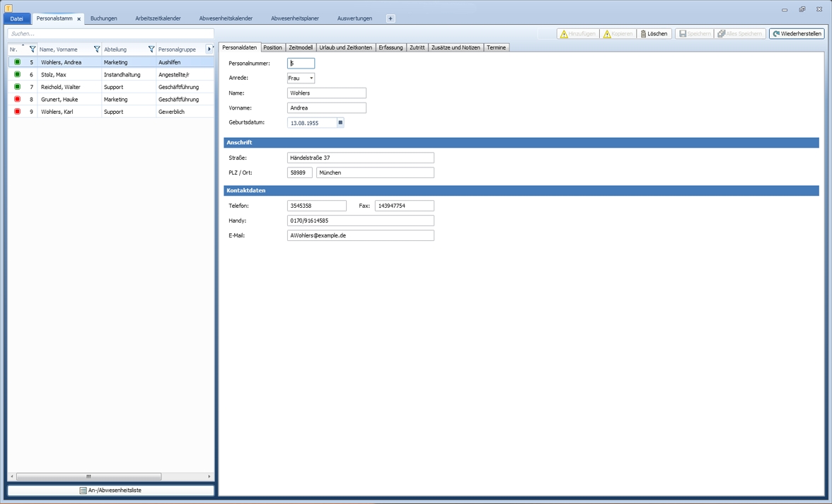Open the filter on Name, Vorname column
The image size is (832, 504).
[x=96, y=49]
